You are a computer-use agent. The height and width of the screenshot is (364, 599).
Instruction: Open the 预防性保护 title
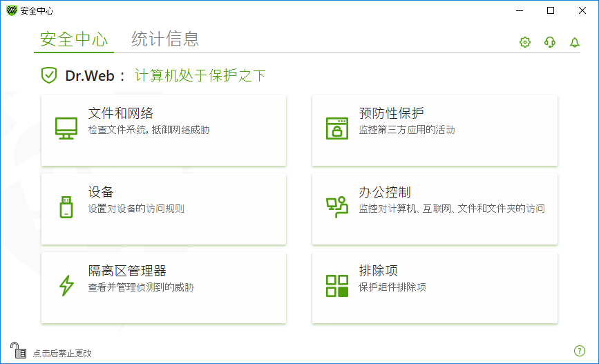(x=391, y=113)
